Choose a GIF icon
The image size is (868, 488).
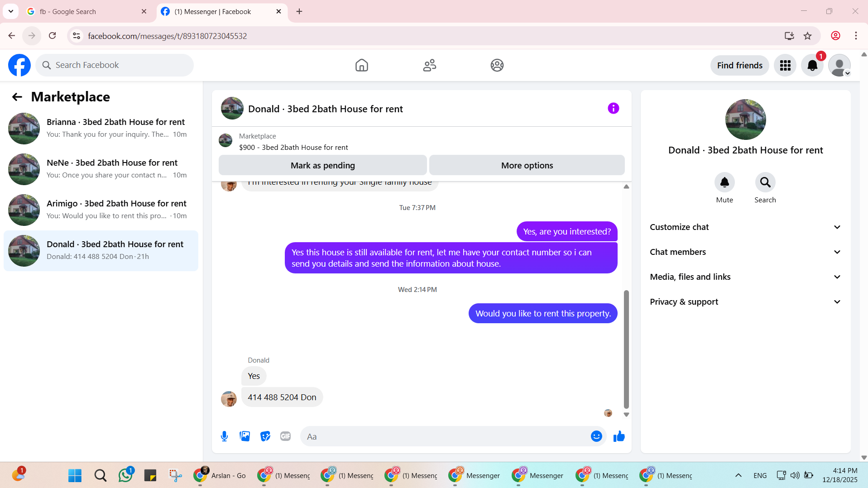(x=286, y=436)
